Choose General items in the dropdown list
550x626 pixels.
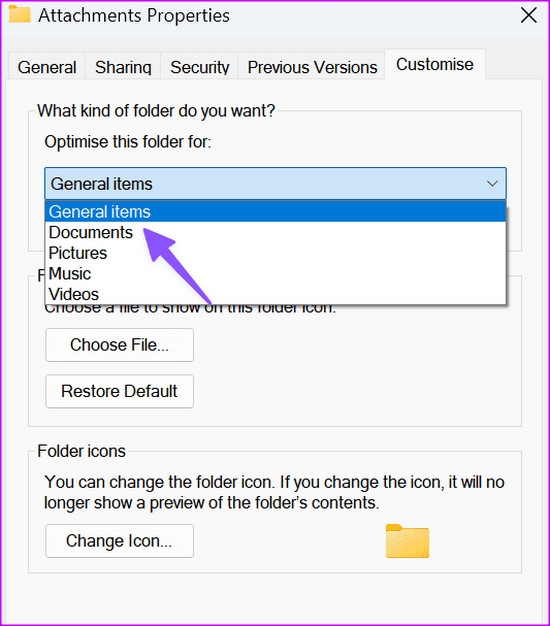coord(275,212)
